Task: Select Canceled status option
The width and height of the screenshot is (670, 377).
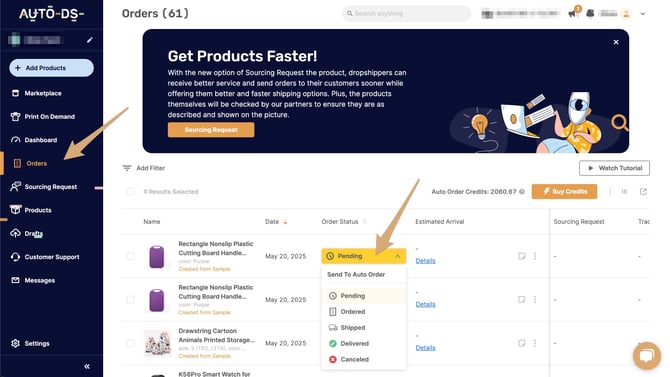Action: tap(364, 359)
